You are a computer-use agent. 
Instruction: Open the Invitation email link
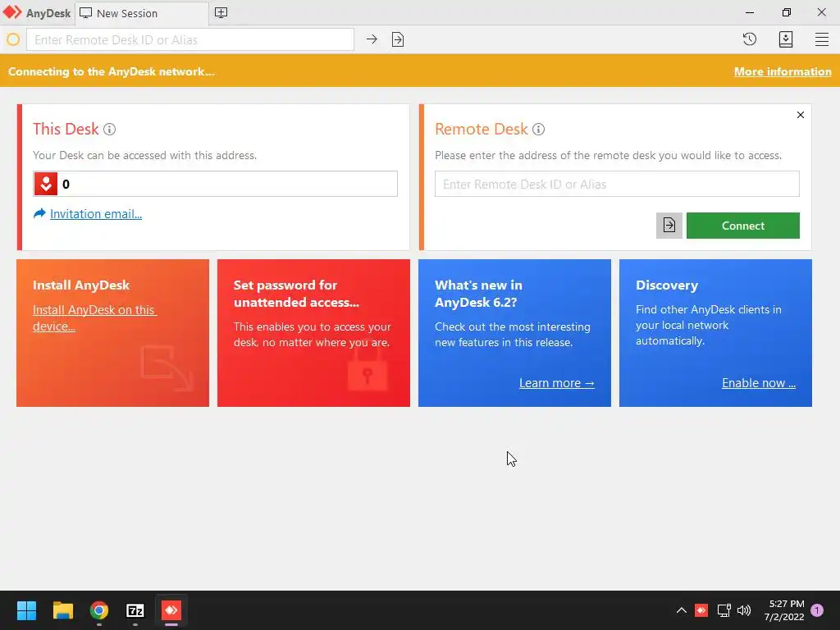coord(96,214)
